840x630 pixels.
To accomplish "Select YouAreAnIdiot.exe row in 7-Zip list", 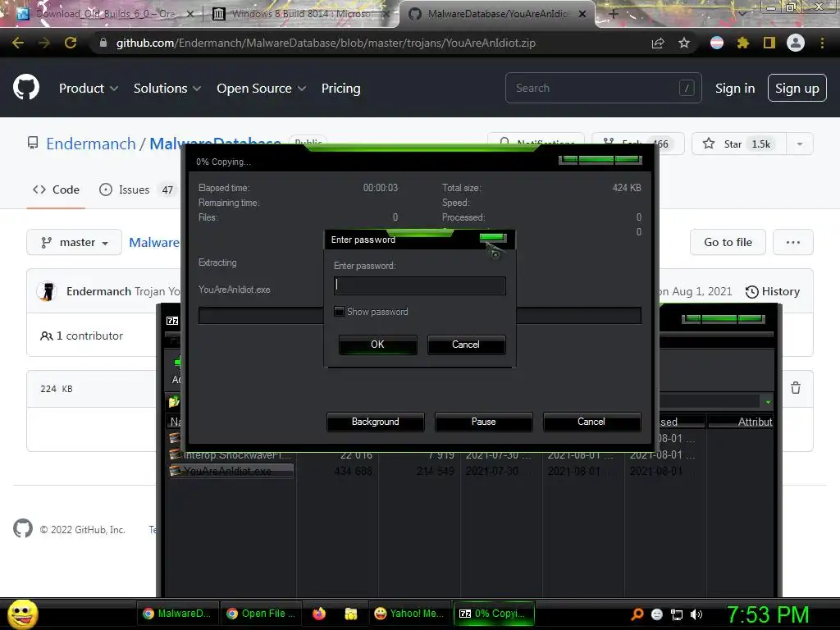I will (231, 471).
